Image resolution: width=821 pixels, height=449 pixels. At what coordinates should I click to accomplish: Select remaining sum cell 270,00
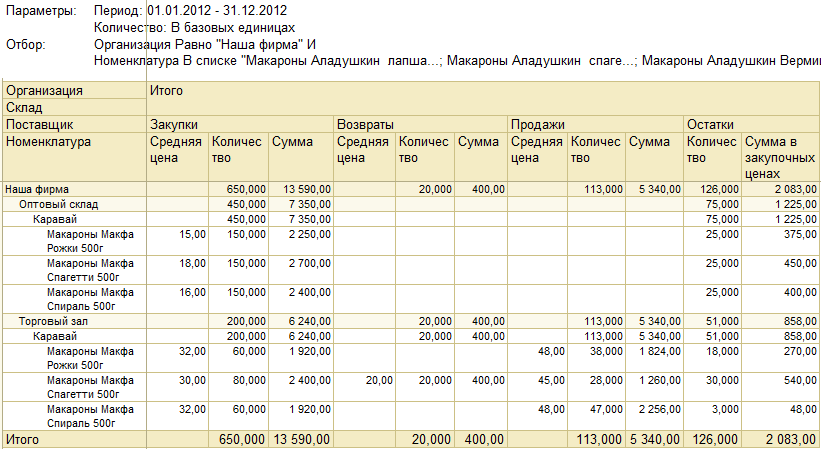point(781,358)
